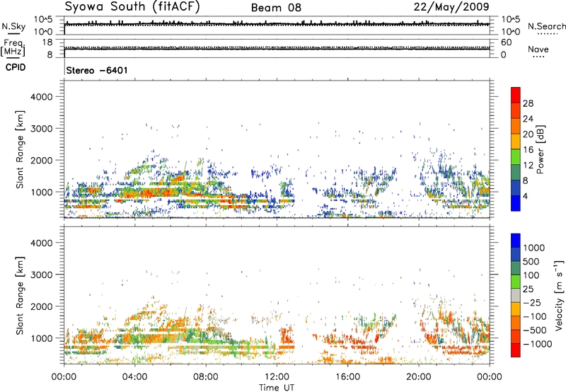566x392 pixels.
Task: Click the '500' label on the Velocity colorbar
Action: 531,262
